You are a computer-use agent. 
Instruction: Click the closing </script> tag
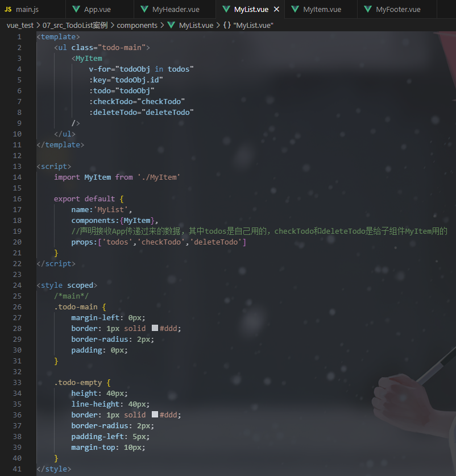click(x=56, y=263)
